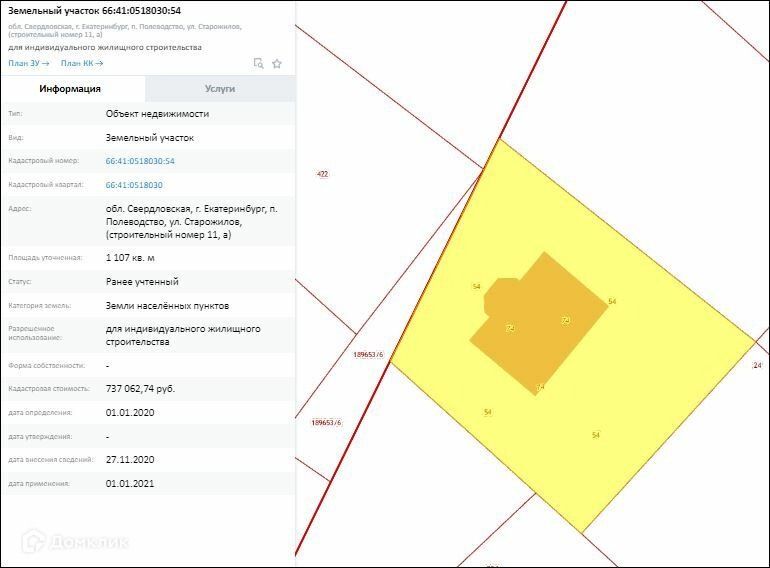Open the План КК link
Image resolution: width=770 pixels, height=568 pixels.
[82, 63]
